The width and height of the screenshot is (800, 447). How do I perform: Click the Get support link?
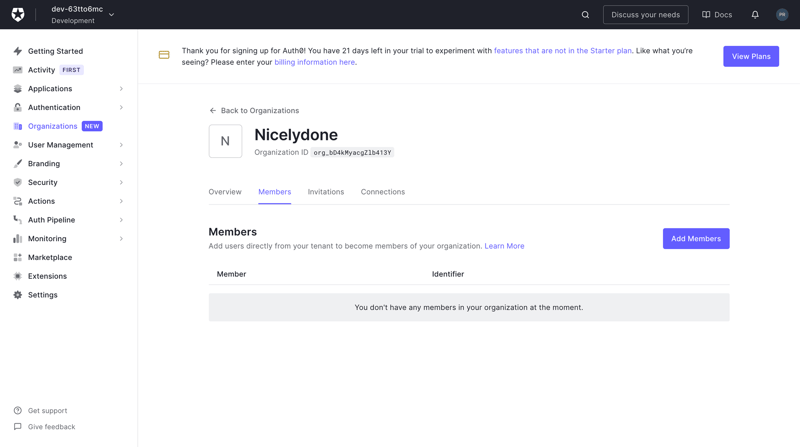click(47, 410)
